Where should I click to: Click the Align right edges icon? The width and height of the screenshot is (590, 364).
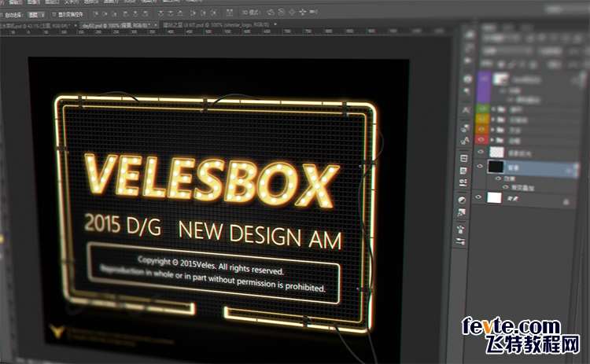146,14
